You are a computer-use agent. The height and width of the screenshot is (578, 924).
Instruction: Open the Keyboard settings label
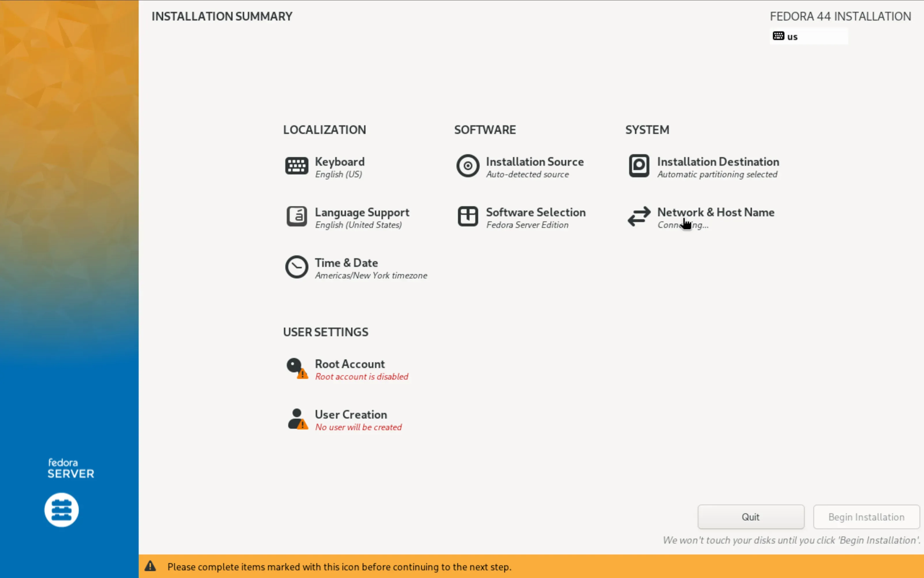(x=340, y=162)
